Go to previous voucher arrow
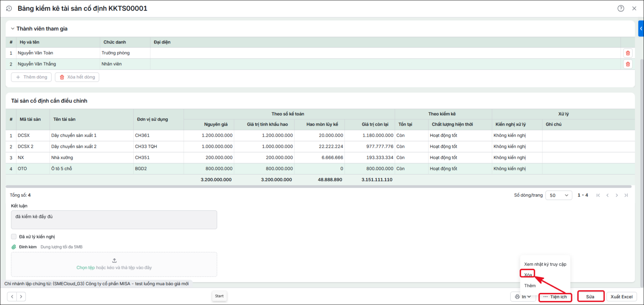Screen dimensions: 644x305 click(12, 297)
